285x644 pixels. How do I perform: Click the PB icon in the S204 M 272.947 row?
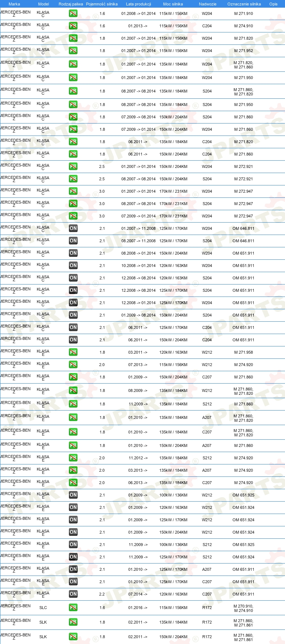[x=73, y=204]
